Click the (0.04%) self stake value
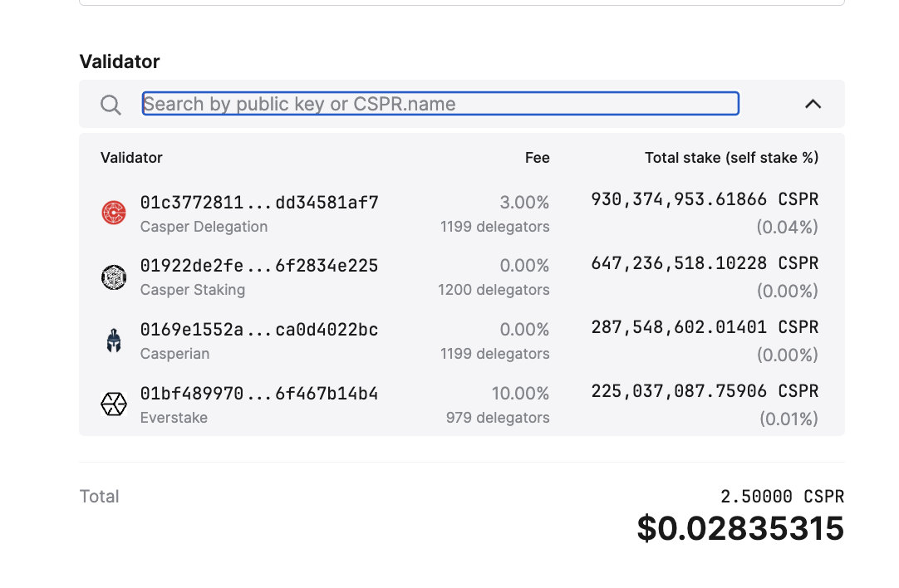This screenshot has height=588, width=899. 787,228
